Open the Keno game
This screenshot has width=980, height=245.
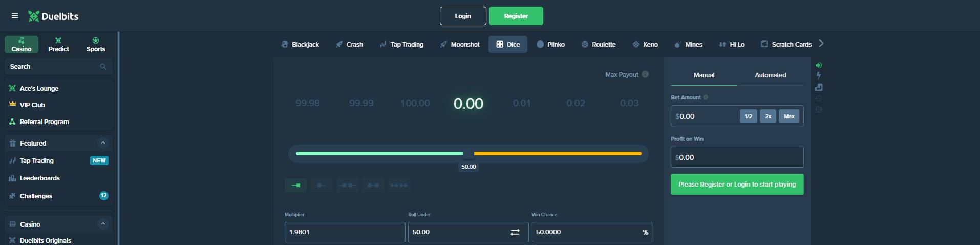tap(645, 45)
